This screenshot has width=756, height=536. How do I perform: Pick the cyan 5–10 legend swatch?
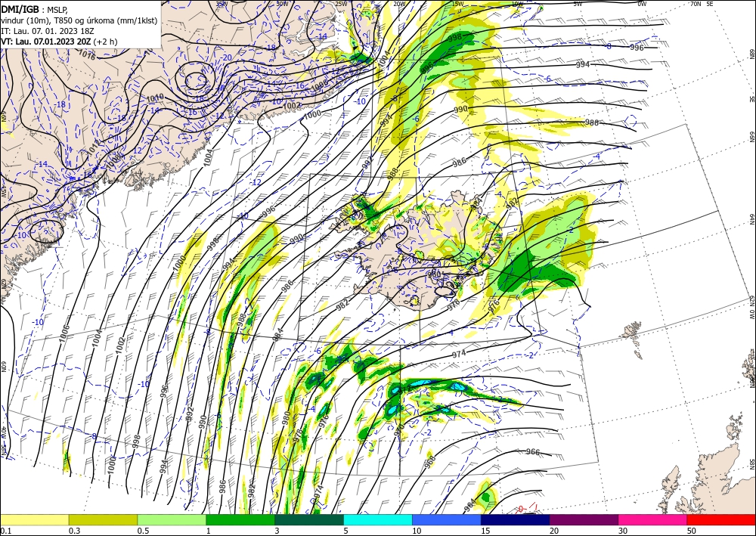click(378, 519)
